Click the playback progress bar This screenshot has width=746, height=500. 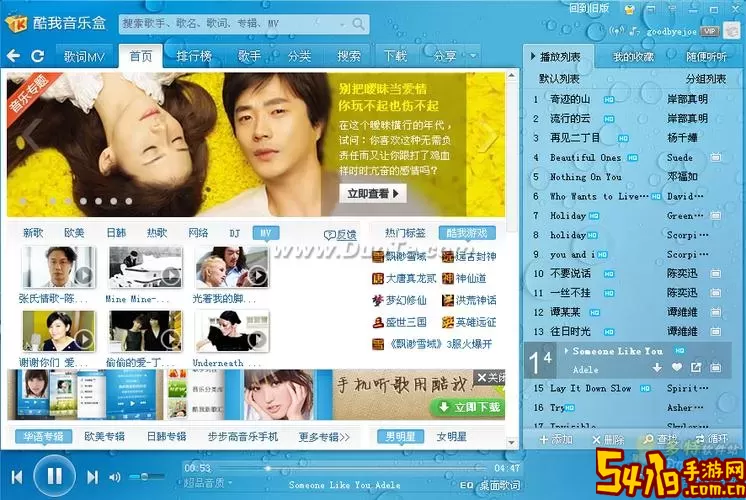[353, 469]
